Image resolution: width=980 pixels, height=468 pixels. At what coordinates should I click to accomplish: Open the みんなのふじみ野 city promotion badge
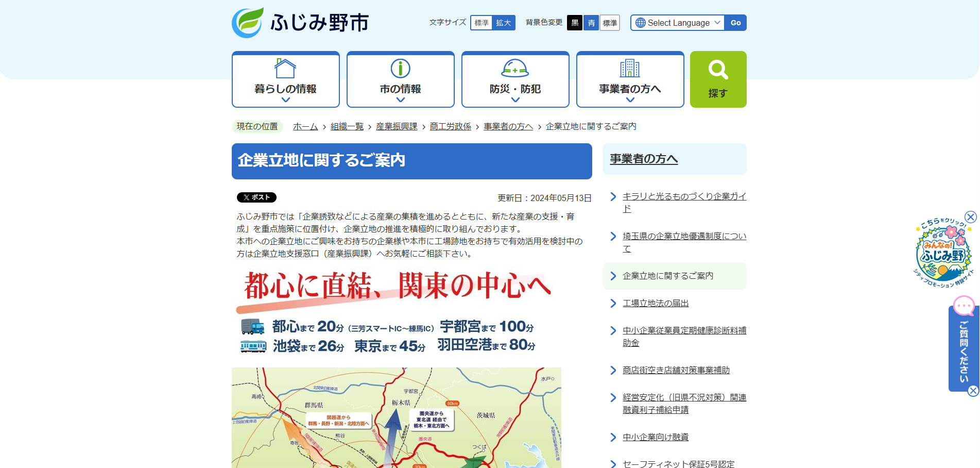(x=942, y=254)
